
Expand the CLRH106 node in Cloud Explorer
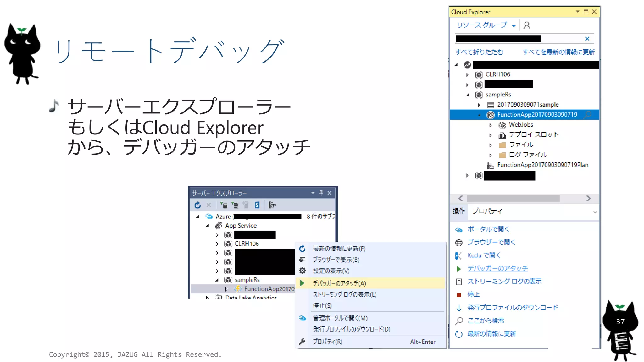pos(467,75)
